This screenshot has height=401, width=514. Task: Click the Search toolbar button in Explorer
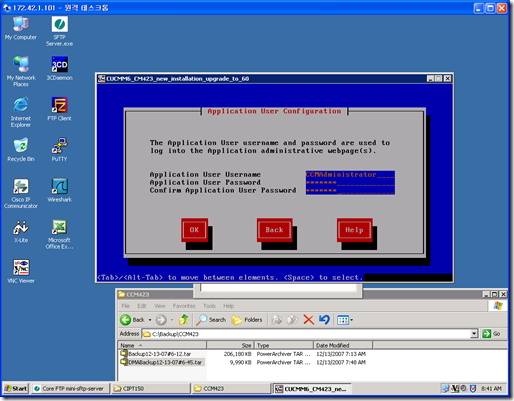211,320
